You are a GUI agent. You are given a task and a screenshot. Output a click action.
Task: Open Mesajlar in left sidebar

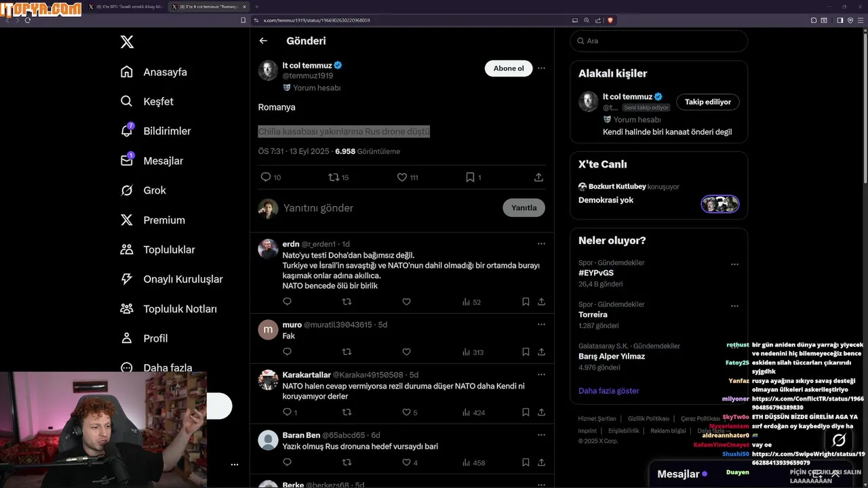tap(151, 161)
